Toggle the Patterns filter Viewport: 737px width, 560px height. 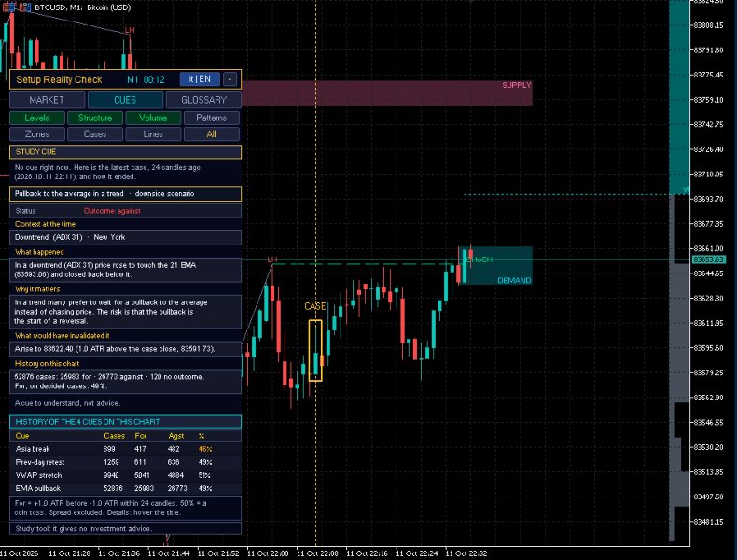tap(212, 118)
